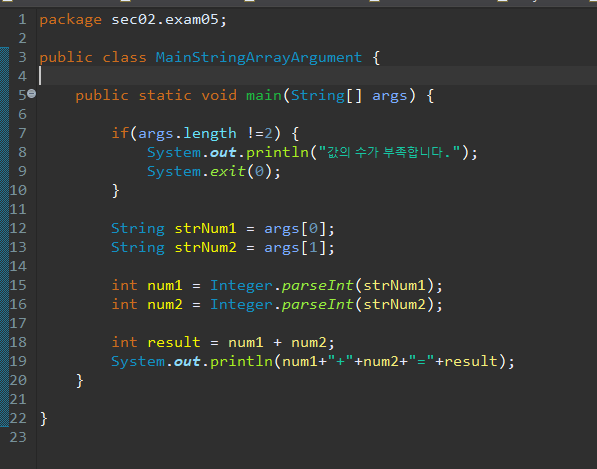Click the 'println' call on line 8
The height and width of the screenshot is (469, 597).
[x=277, y=153]
